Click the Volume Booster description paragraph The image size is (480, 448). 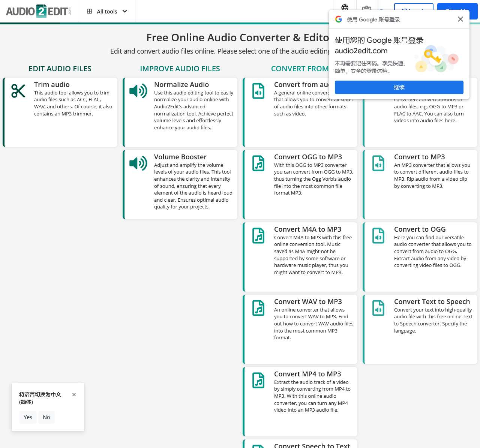[193, 186]
